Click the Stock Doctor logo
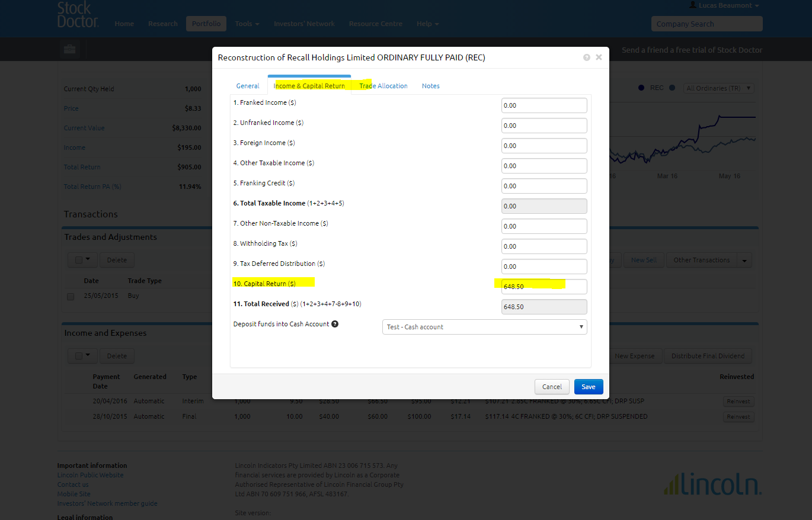 pos(78,14)
